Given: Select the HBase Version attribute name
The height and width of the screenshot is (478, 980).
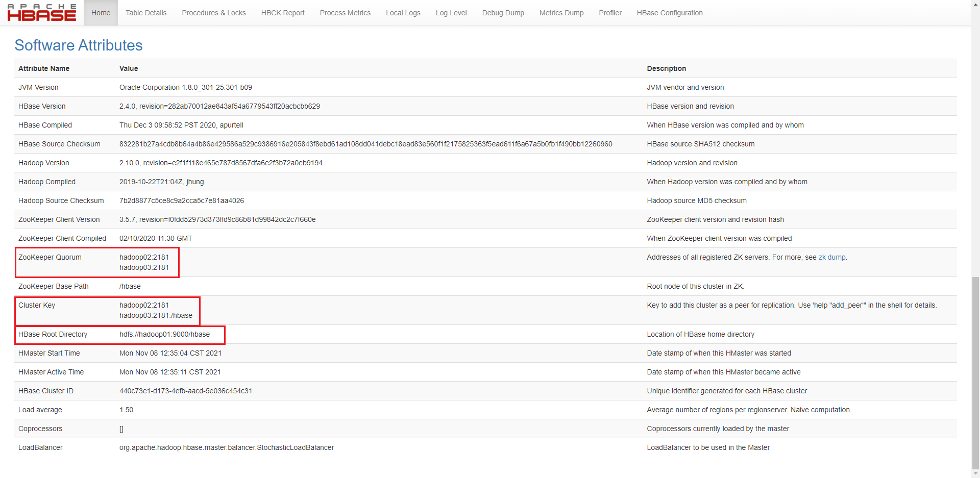Looking at the screenshot, I should click(x=42, y=106).
